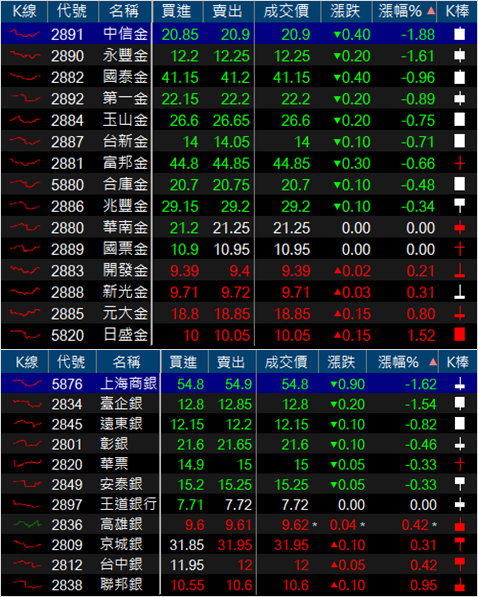Click candlestick icon in 2897 王道銀行 row
478x597 pixels.
point(459,504)
